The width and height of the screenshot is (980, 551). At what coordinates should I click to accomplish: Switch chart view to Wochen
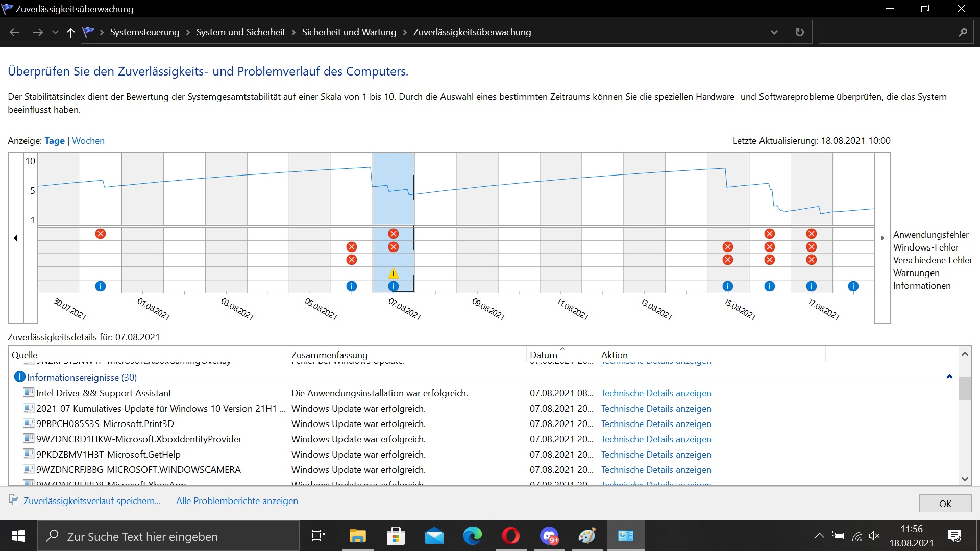tap(88, 141)
